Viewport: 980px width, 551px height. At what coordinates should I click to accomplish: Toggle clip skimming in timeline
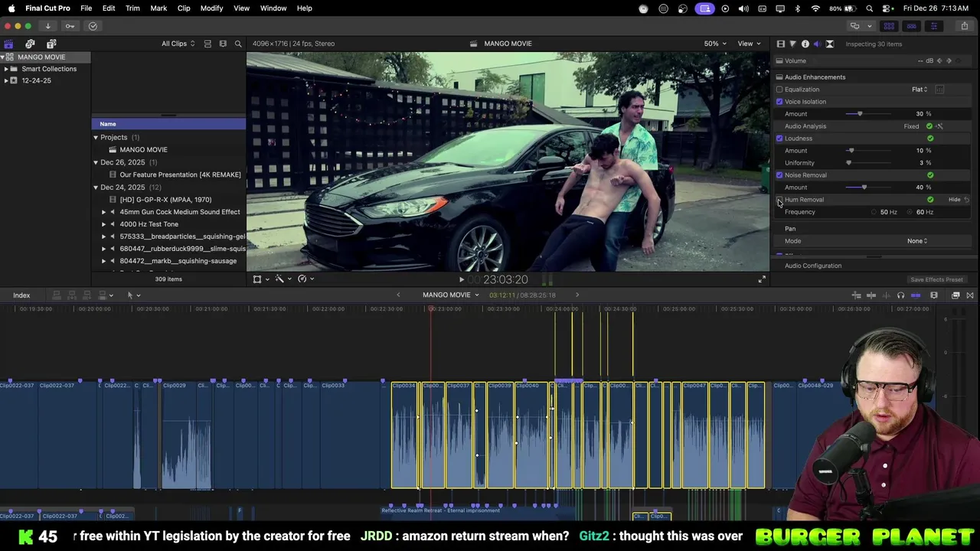[871, 295]
